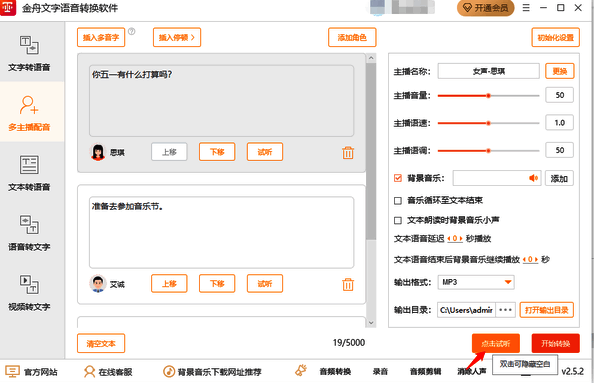The width and height of the screenshot is (596, 383).
Task: Click 思琪 avatar in first card
Action: tap(98, 152)
